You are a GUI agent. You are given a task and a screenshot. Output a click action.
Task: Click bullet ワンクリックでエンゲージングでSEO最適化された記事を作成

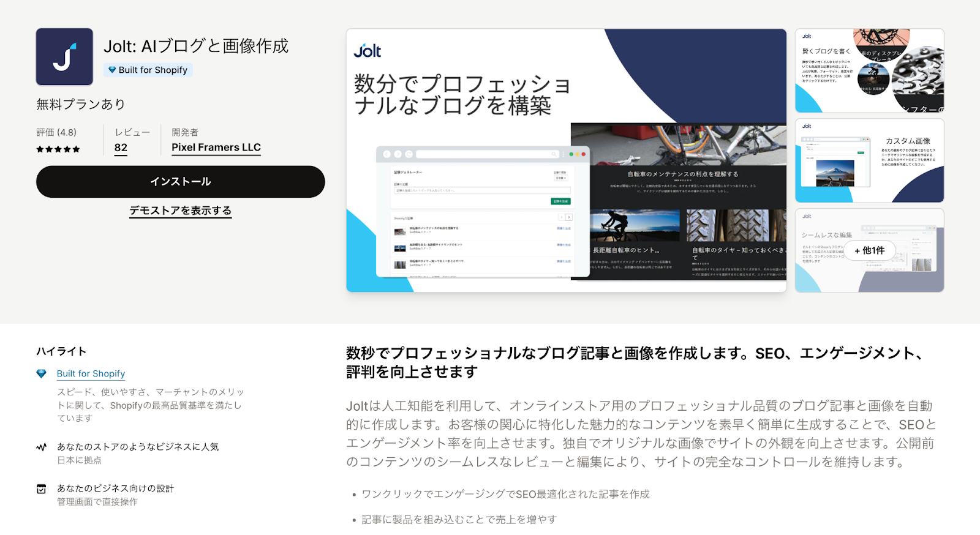506,494
